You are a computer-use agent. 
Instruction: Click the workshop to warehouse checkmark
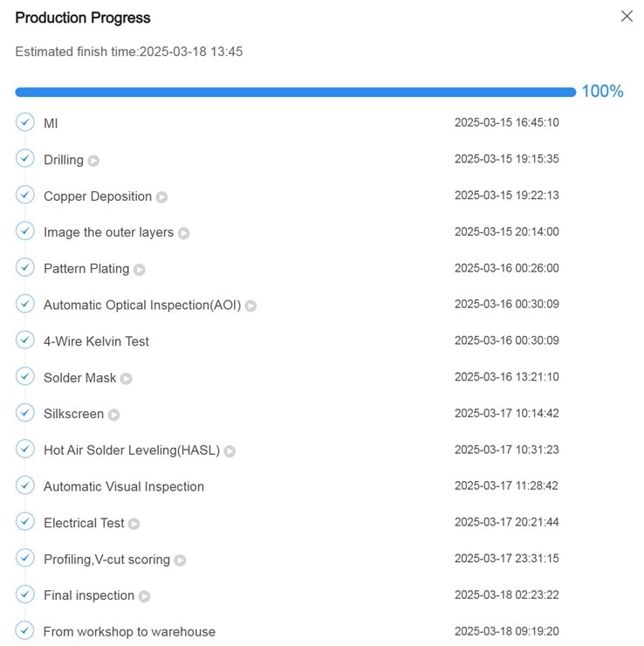click(25, 630)
